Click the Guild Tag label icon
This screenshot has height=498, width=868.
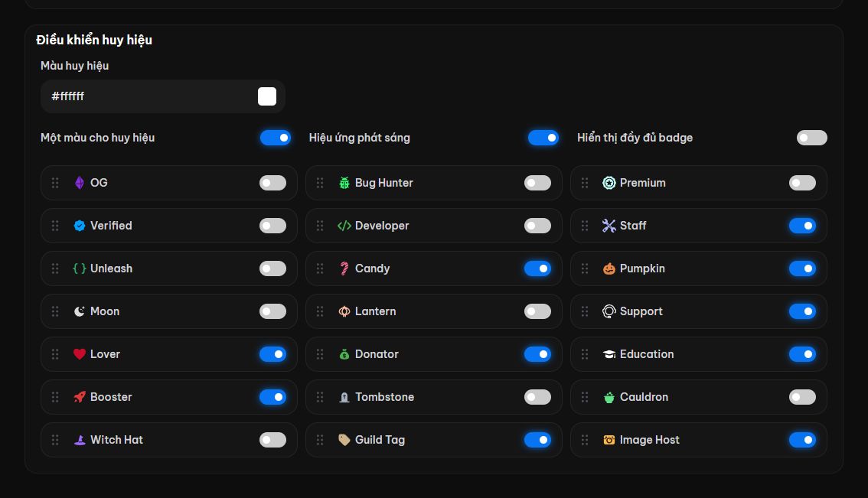(x=344, y=440)
